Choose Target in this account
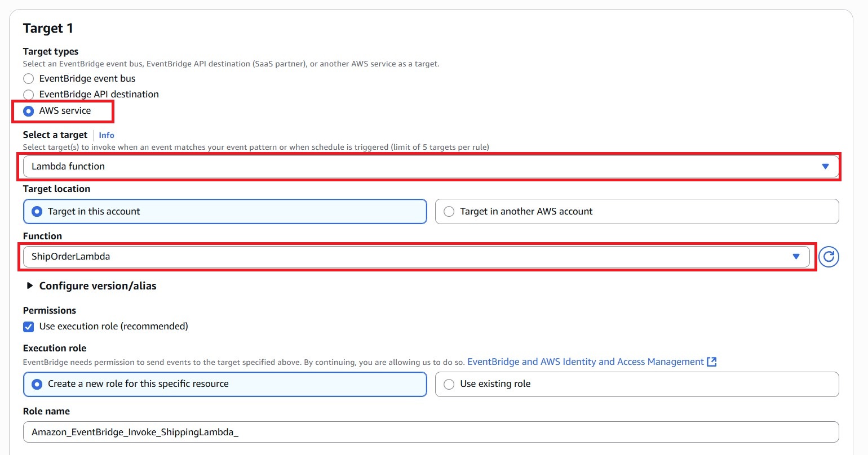 pyautogui.click(x=37, y=211)
